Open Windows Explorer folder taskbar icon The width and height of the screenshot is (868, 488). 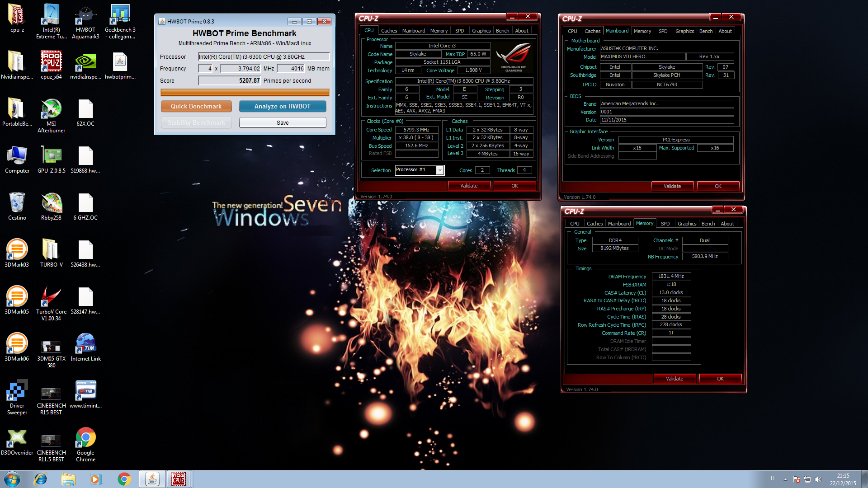click(x=68, y=479)
